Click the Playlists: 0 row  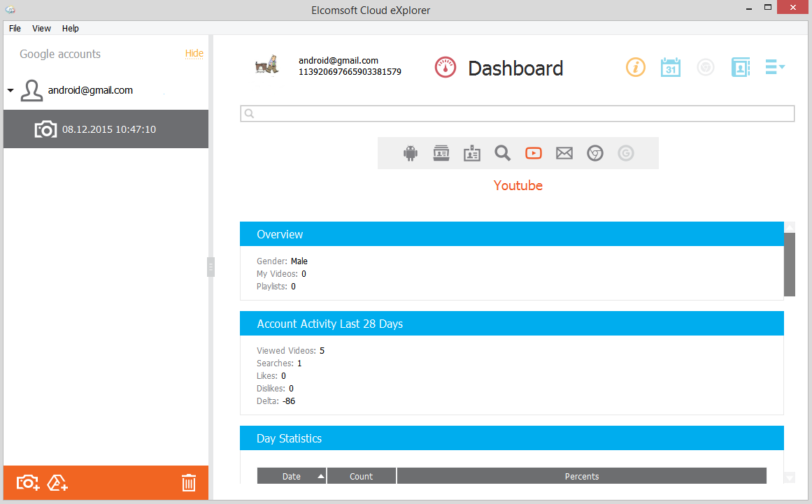click(276, 286)
